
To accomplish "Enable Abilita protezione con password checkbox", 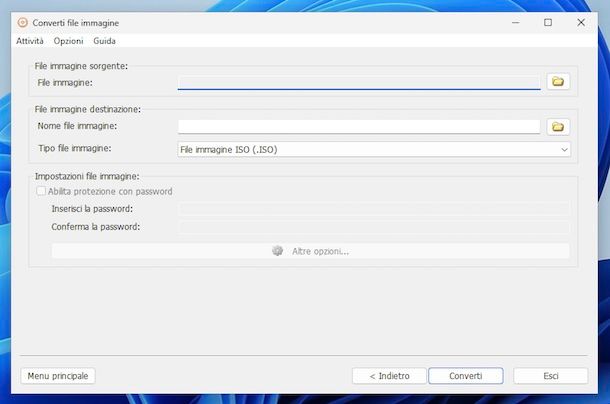I will click(x=41, y=191).
